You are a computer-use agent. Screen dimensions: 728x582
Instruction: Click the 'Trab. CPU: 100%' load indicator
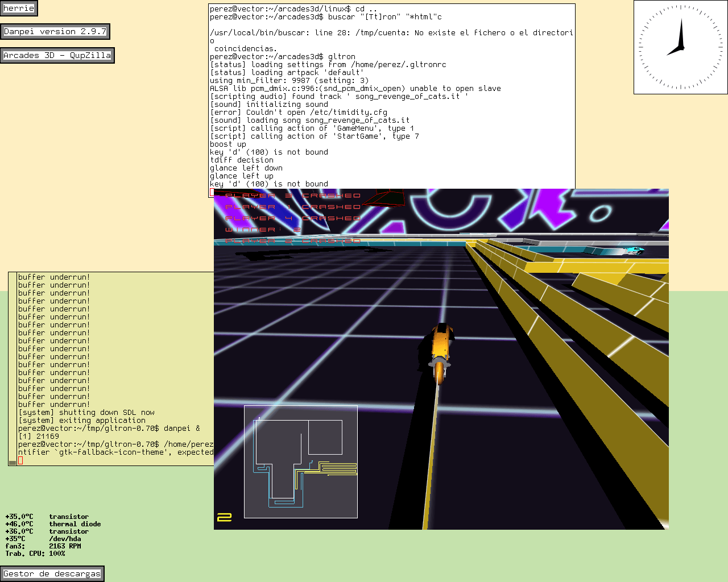35,554
